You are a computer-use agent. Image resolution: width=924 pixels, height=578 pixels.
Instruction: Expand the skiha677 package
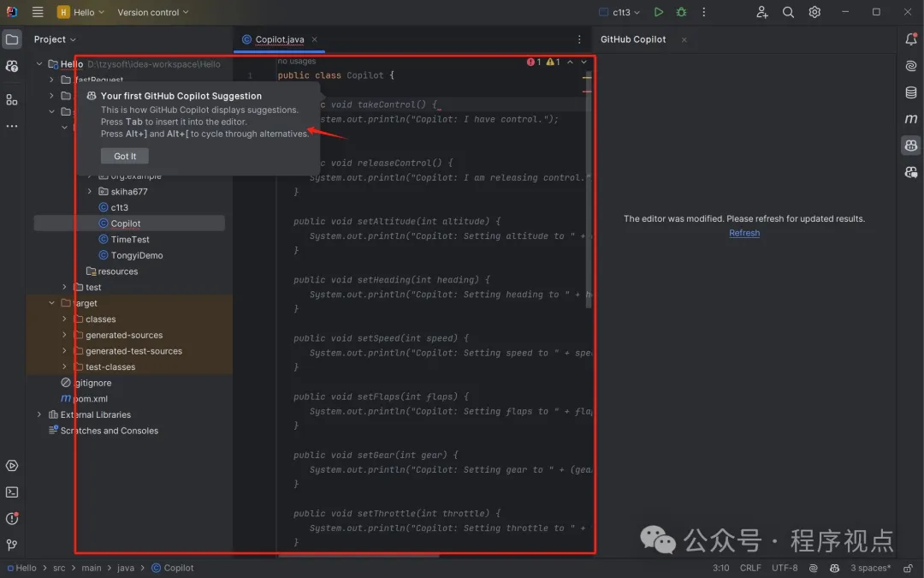tap(90, 191)
